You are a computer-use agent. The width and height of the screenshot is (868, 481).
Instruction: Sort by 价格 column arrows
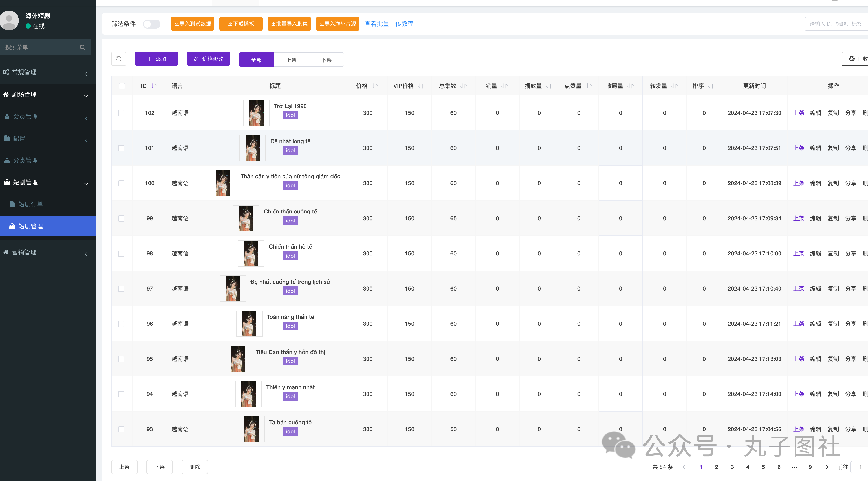pyautogui.click(x=375, y=86)
